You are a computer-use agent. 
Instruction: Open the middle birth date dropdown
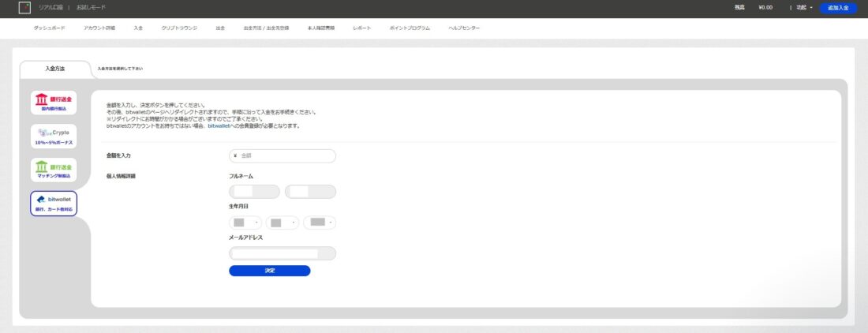pos(282,223)
